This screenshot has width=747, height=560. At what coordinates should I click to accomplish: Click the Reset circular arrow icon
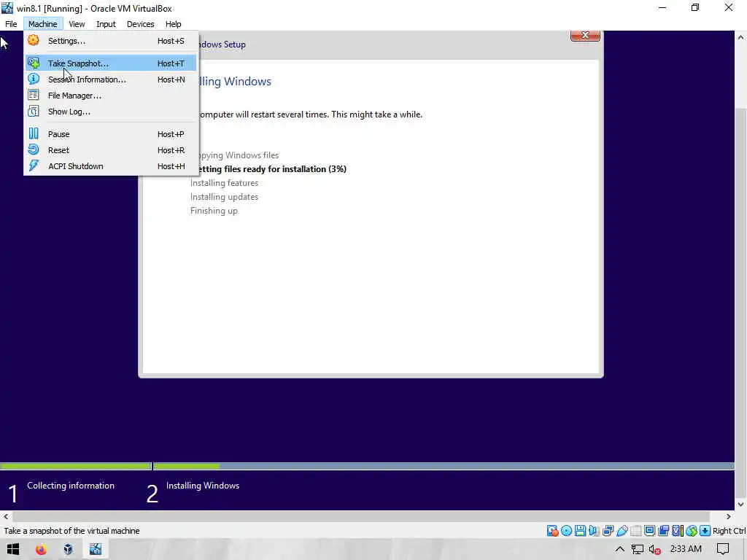tap(34, 150)
